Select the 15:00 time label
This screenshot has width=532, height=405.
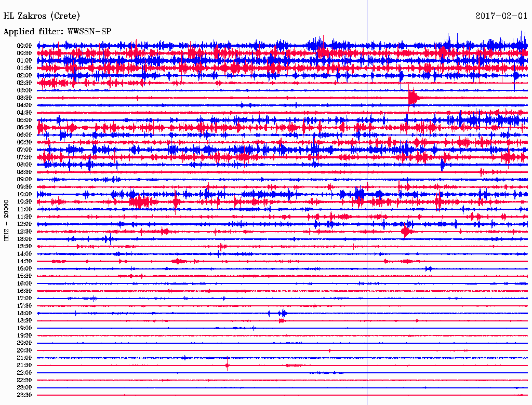24,268
